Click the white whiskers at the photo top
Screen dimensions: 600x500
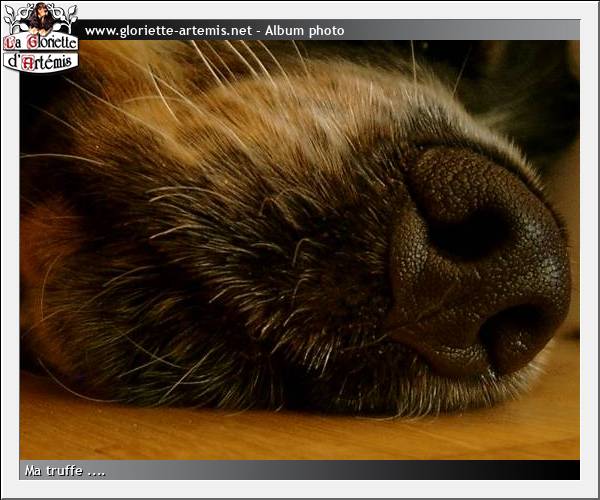(x=230, y=60)
